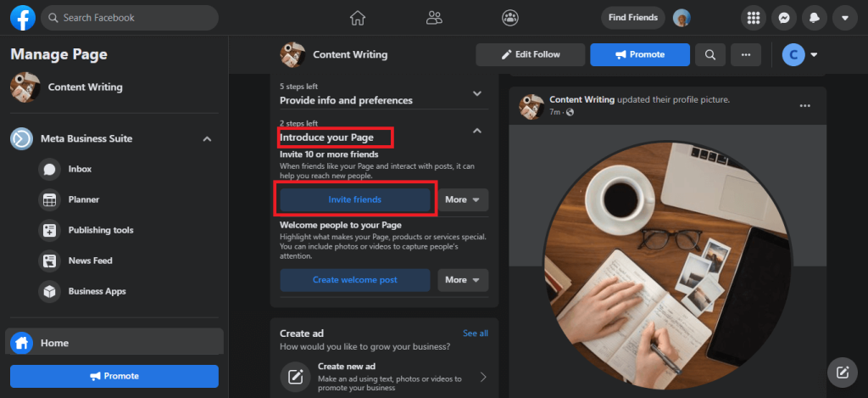868x398 pixels.
Task: Focus the Search Facebook field
Action: 130,18
